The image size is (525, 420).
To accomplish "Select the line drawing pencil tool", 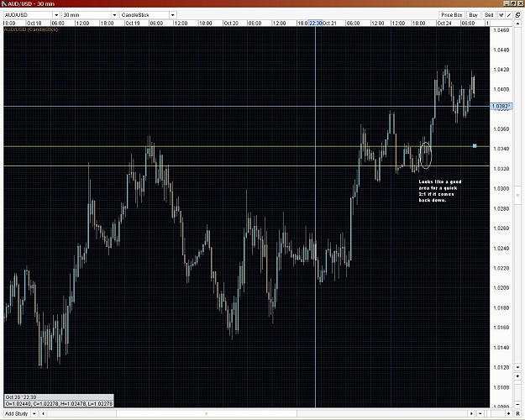I will click(x=509, y=15).
